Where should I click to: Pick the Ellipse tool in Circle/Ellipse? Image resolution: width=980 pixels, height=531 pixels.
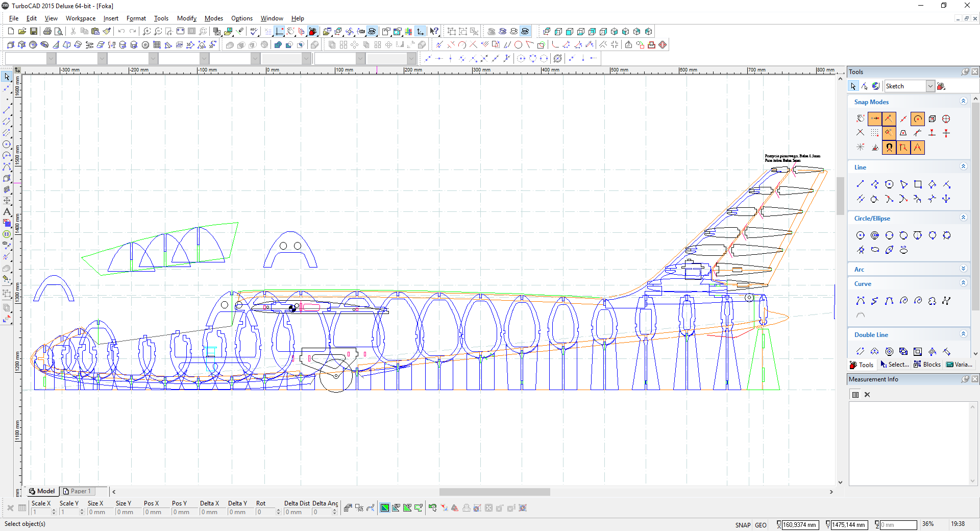[875, 250]
